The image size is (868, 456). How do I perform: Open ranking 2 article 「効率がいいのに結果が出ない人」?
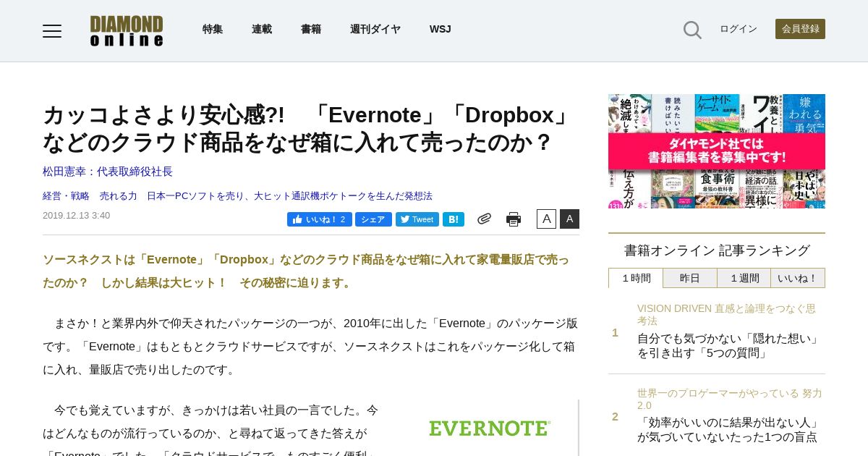pos(728,430)
